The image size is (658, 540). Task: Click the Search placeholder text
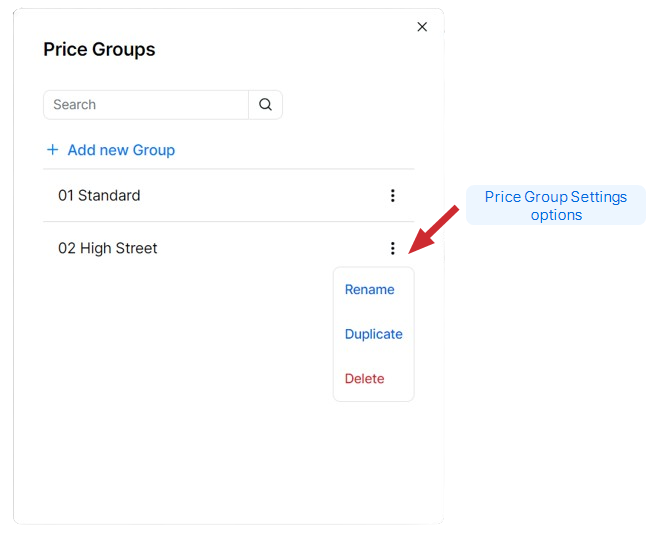click(x=75, y=105)
